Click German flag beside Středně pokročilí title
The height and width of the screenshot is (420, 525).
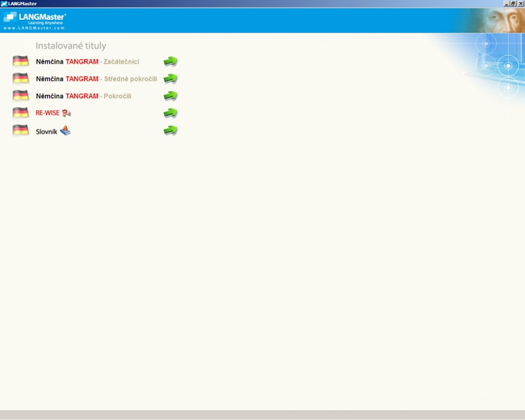point(21,78)
